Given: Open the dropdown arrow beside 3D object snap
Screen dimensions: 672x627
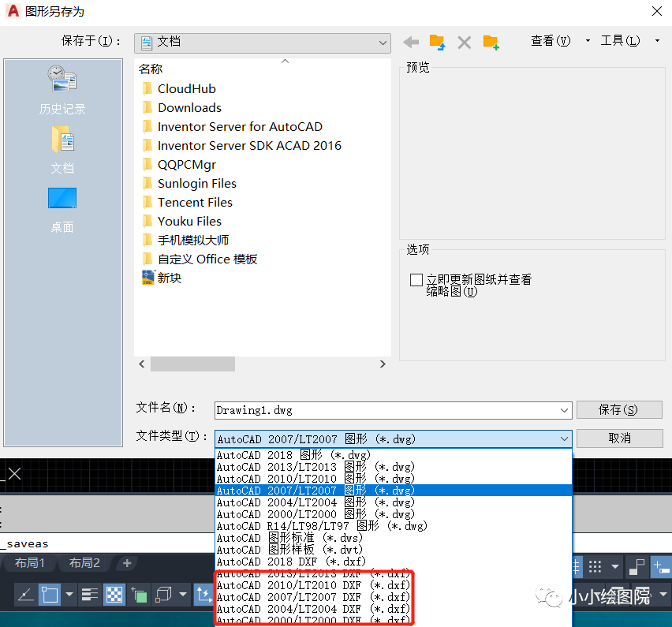Looking at the screenshot, I should [x=183, y=595].
